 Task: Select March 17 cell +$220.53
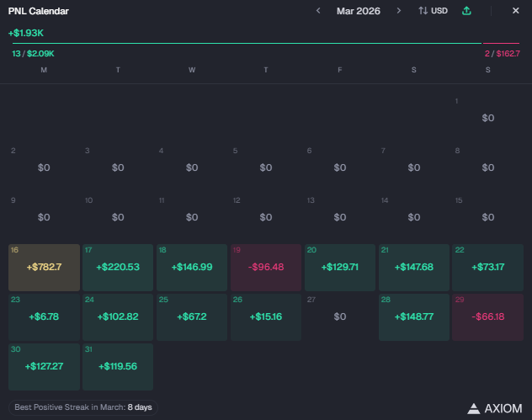point(118,268)
